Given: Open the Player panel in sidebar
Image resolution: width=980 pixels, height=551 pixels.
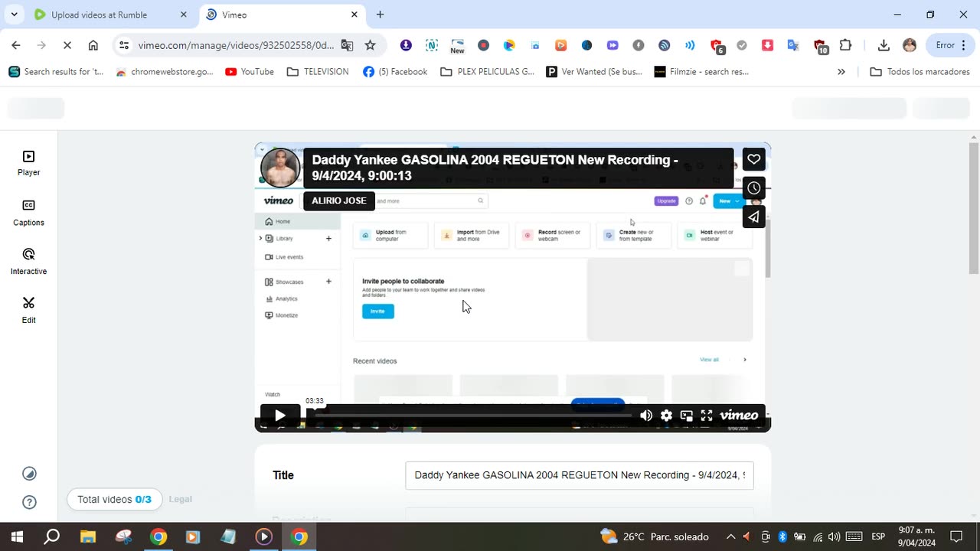Looking at the screenshot, I should (28, 163).
